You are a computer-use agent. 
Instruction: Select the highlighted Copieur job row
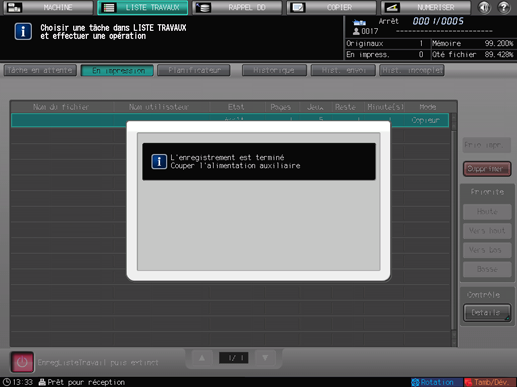(230, 120)
